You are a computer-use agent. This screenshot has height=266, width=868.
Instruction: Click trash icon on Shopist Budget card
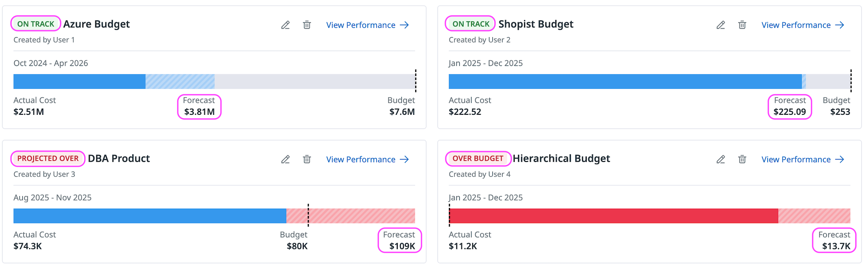pyautogui.click(x=742, y=25)
